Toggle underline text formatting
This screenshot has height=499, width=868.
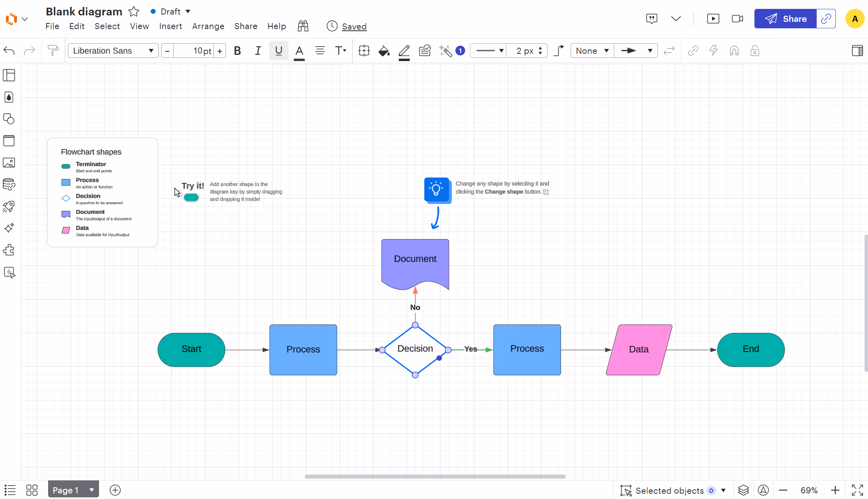(x=278, y=51)
